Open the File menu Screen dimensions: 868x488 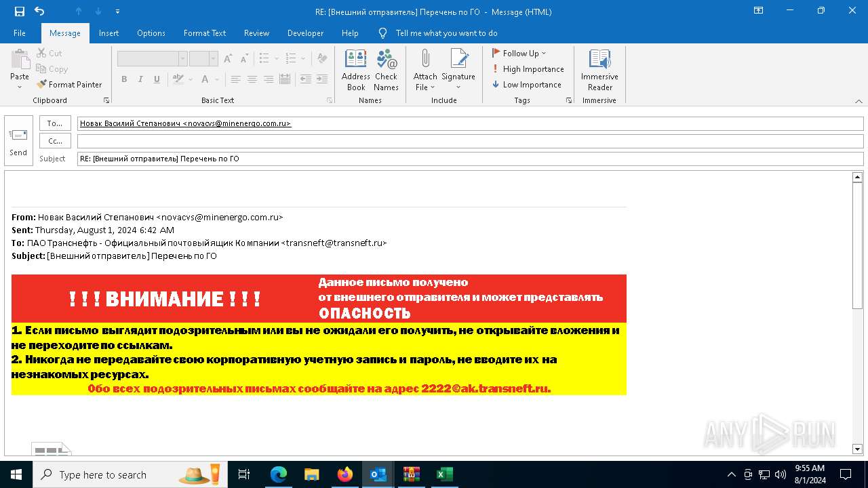20,33
